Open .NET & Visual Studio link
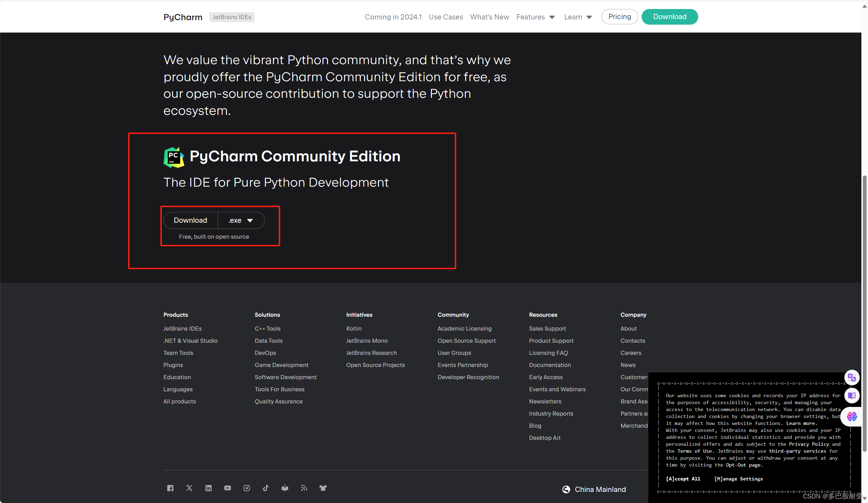Viewport: 868px width, 503px height. [x=190, y=341]
